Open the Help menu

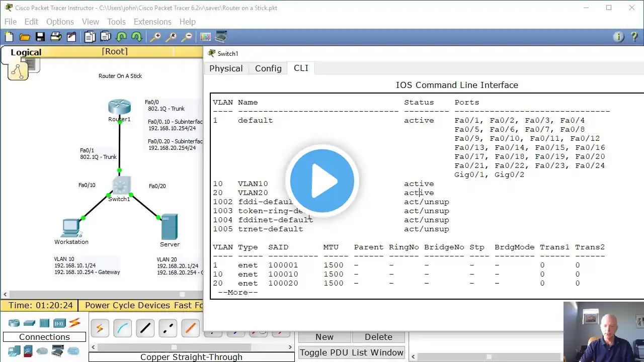pyautogui.click(x=188, y=22)
